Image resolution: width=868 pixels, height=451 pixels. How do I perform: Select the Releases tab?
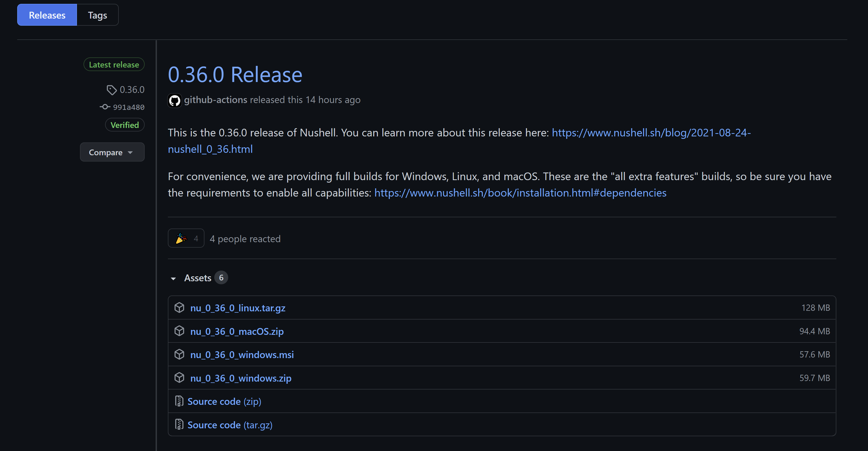[47, 15]
